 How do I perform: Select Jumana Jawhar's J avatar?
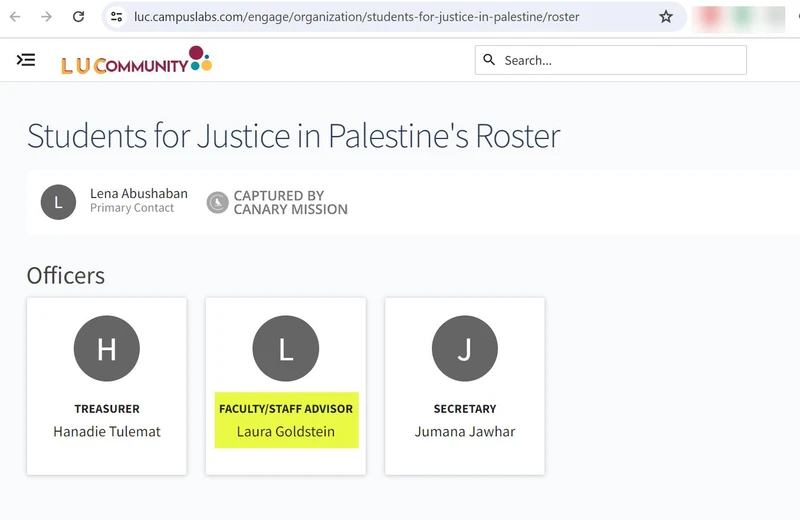tap(465, 349)
